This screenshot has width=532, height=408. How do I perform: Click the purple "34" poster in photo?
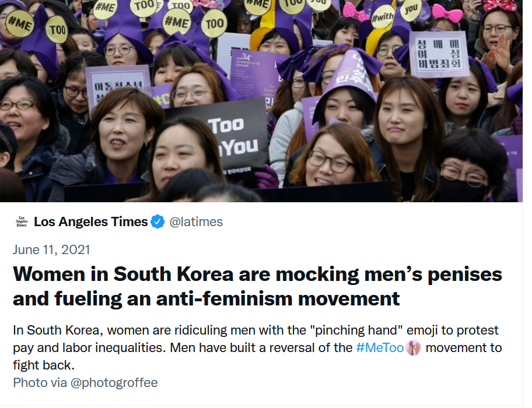pos(253,73)
